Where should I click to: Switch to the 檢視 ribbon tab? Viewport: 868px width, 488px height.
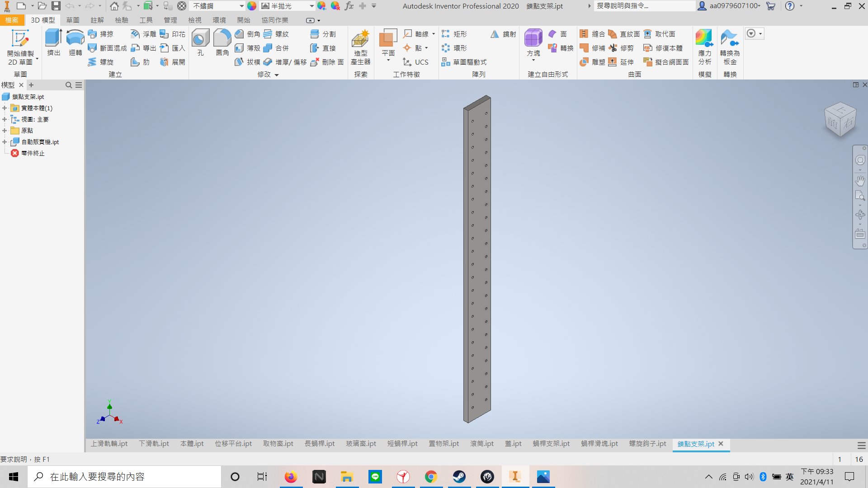(x=194, y=20)
